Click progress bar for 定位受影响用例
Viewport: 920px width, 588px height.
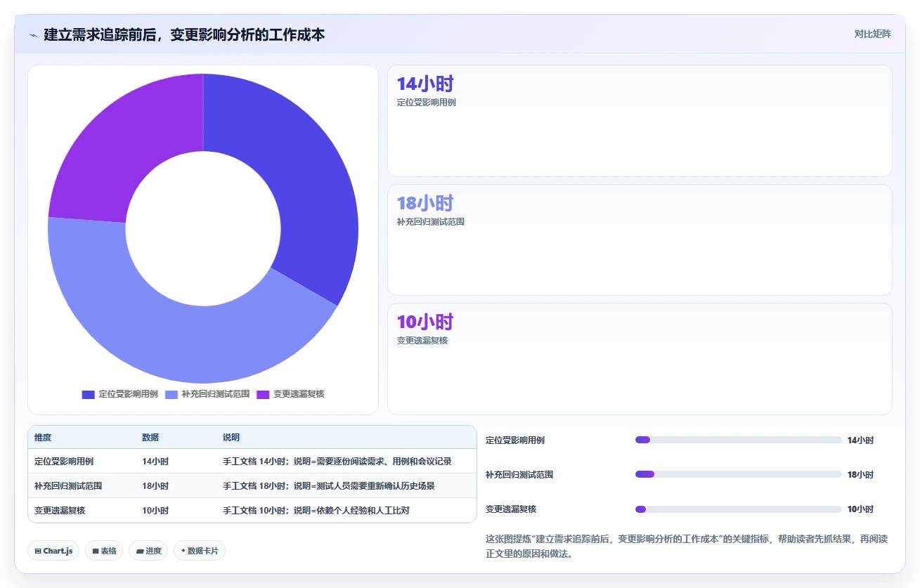click(x=738, y=440)
